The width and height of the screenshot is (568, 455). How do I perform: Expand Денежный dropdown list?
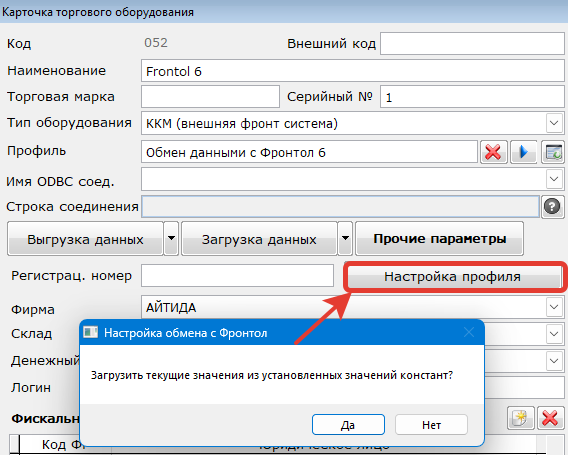pos(554,361)
